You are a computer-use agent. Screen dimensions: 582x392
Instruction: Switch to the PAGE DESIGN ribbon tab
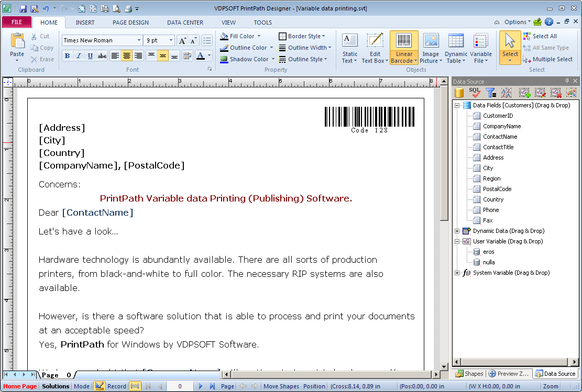pyautogui.click(x=130, y=23)
